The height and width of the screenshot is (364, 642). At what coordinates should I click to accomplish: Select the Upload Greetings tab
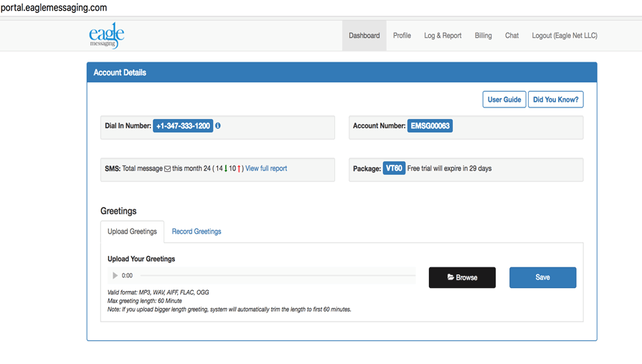pos(132,231)
